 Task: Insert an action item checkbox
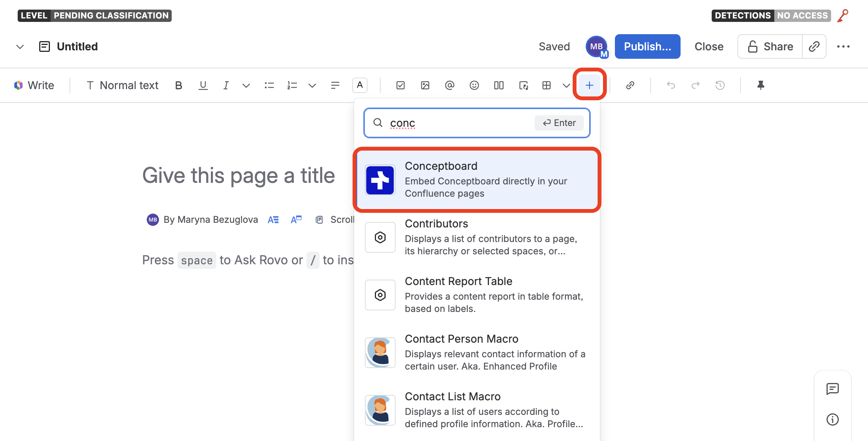pos(401,85)
